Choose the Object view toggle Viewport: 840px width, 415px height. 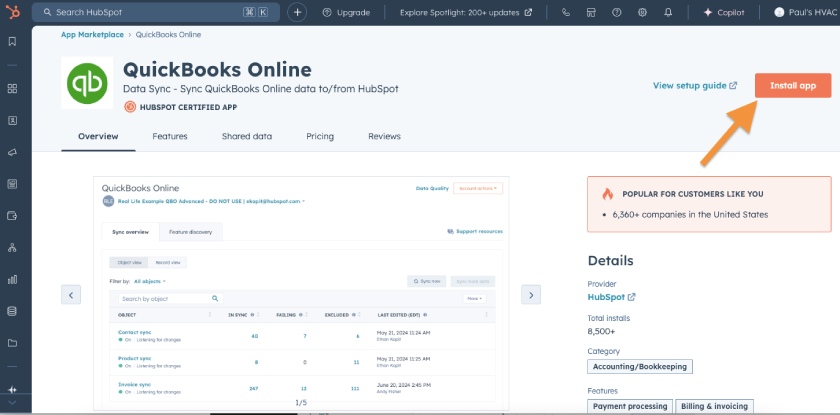pyautogui.click(x=129, y=262)
